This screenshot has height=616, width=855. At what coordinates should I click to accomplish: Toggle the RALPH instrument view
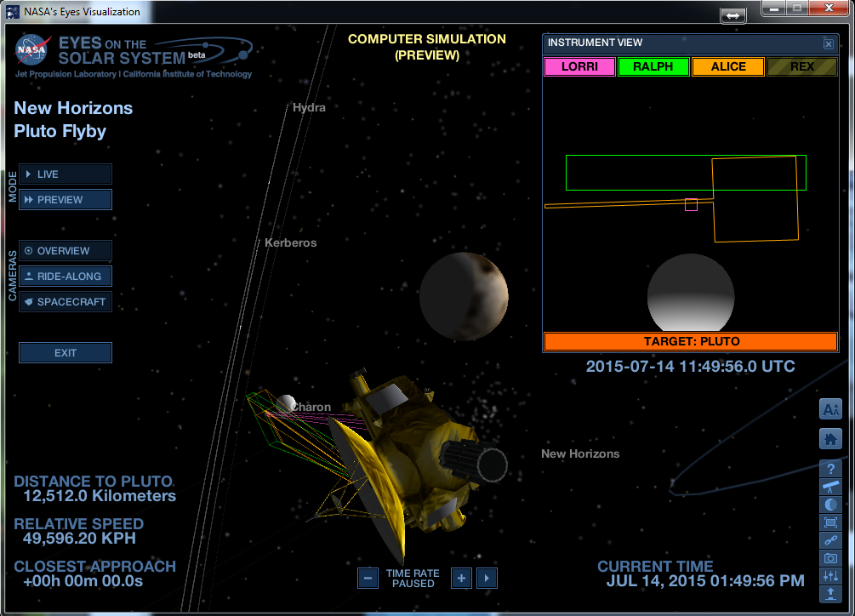click(x=653, y=66)
